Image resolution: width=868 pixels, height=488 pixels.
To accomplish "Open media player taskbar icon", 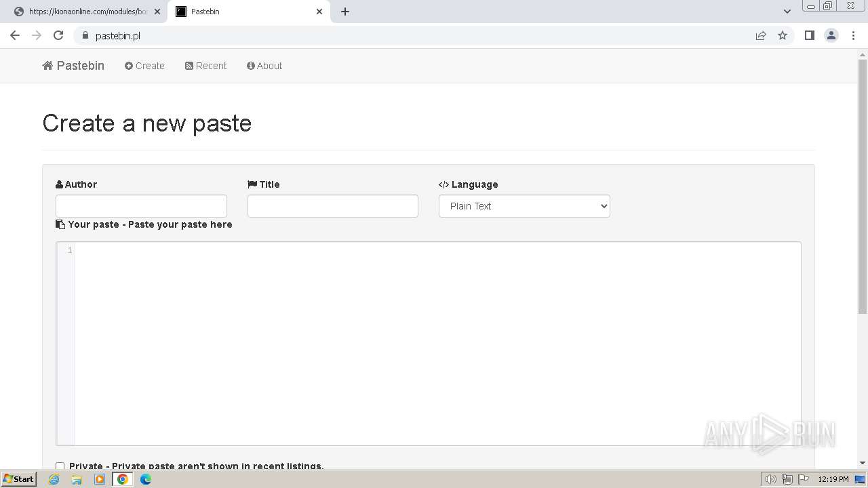I will pyautogui.click(x=100, y=479).
